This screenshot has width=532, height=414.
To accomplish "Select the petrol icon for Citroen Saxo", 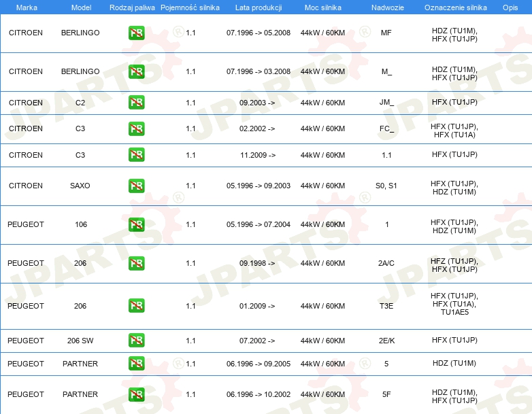I will click(136, 186).
